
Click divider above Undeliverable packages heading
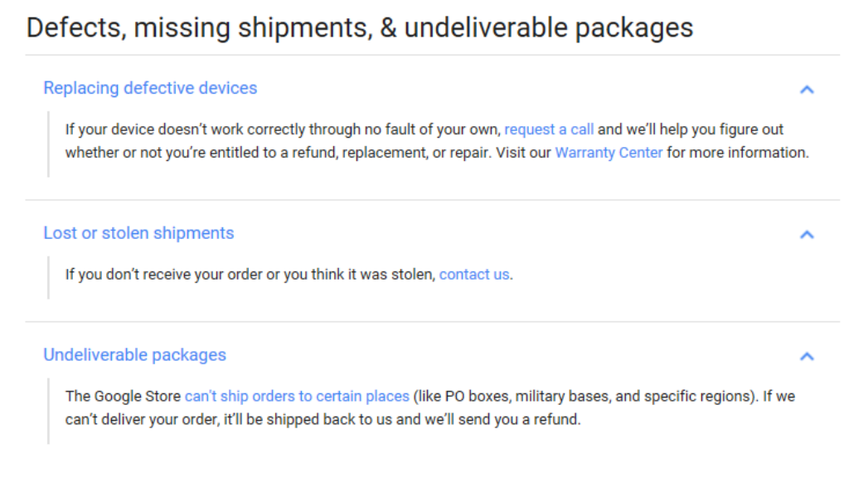point(432,322)
